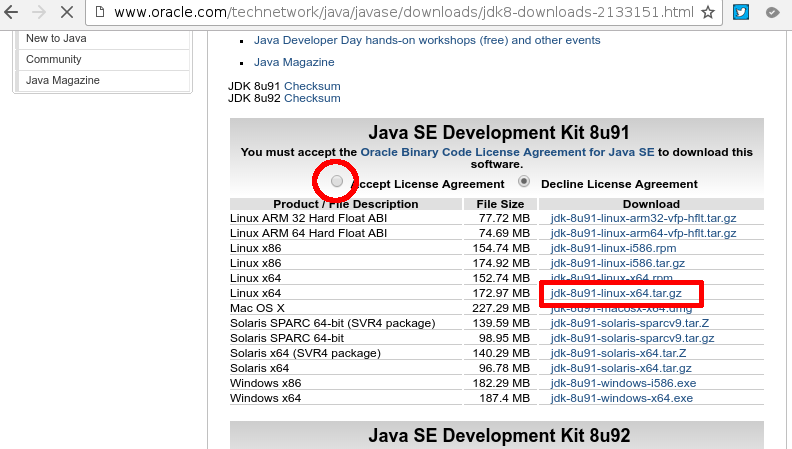Bookmark this page with the star icon
Screen dimensions: 792x449
coord(708,12)
